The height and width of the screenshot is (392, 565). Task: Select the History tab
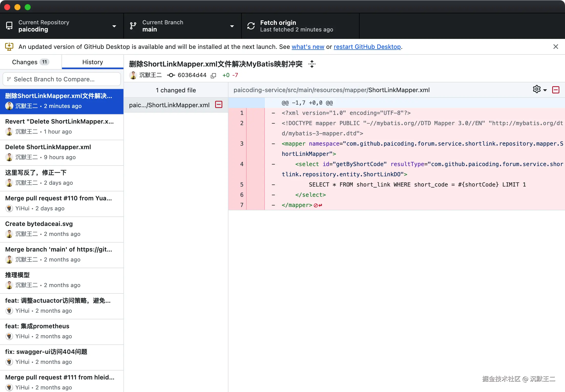tap(92, 62)
